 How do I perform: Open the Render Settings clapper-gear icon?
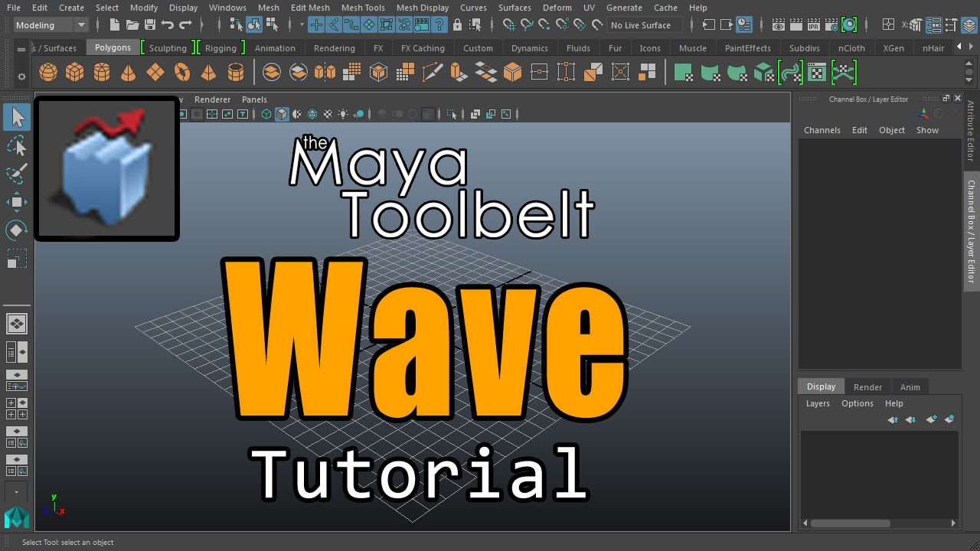click(831, 25)
